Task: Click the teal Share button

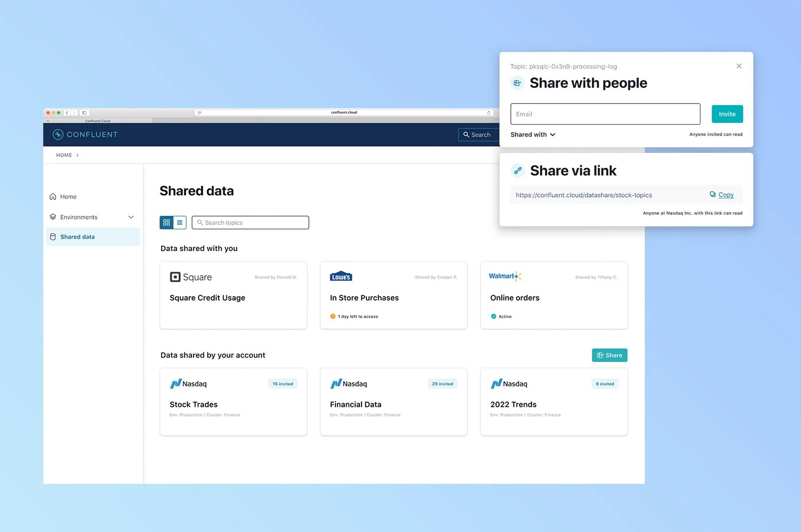Action: point(609,355)
